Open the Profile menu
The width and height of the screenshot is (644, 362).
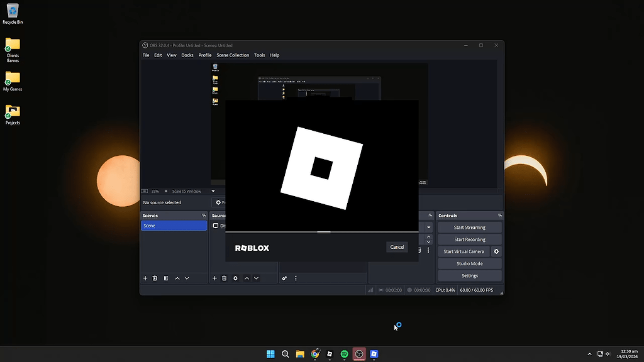205,55
